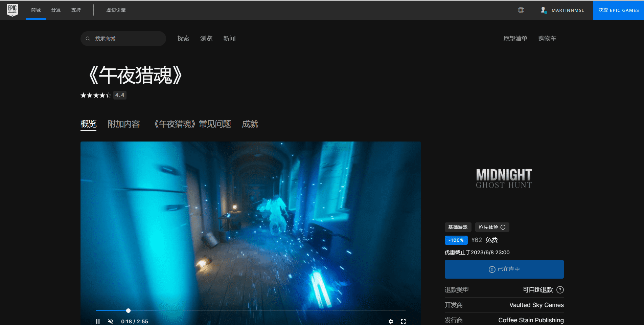Open the language globe icon
The height and width of the screenshot is (325, 644).
pyautogui.click(x=521, y=10)
